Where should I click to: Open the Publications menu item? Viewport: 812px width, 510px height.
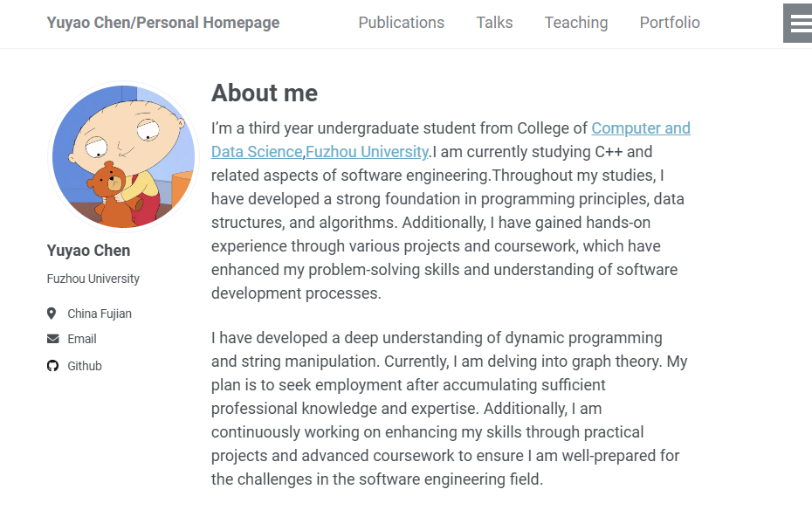[x=401, y=23]
